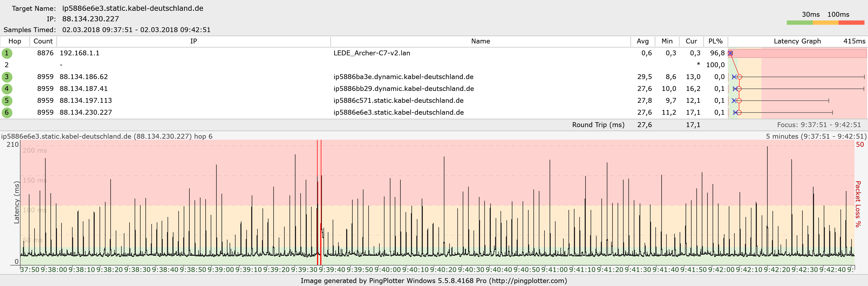The width and height of the screenshot is (868, 286).
Task: Click the 9:38:00 time axis label
Action: [x=54, y=270]
